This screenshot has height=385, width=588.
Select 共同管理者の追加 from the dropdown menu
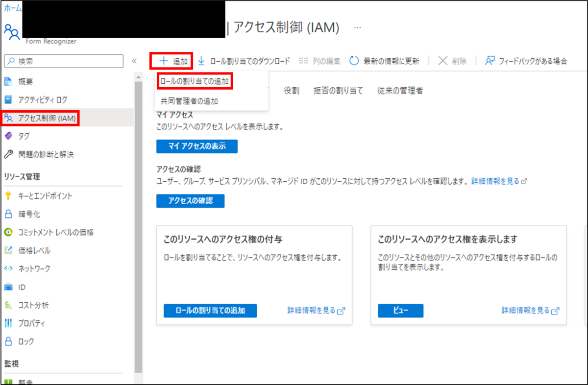(x=189, y=101)
